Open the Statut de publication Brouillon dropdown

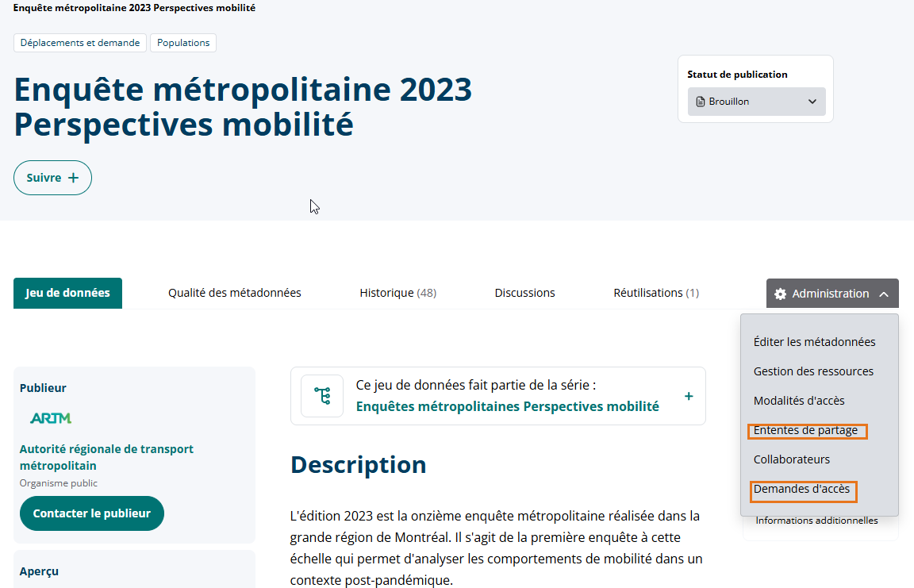757,102
